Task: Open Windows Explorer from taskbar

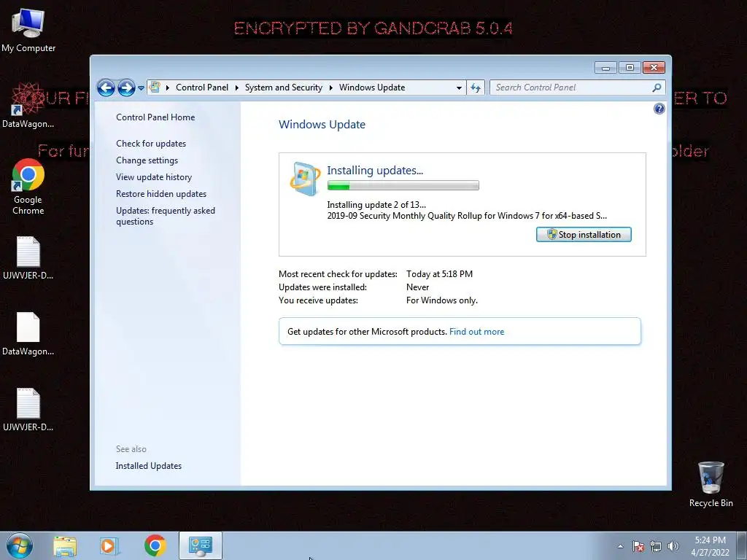Action: [x=65, y=546]
